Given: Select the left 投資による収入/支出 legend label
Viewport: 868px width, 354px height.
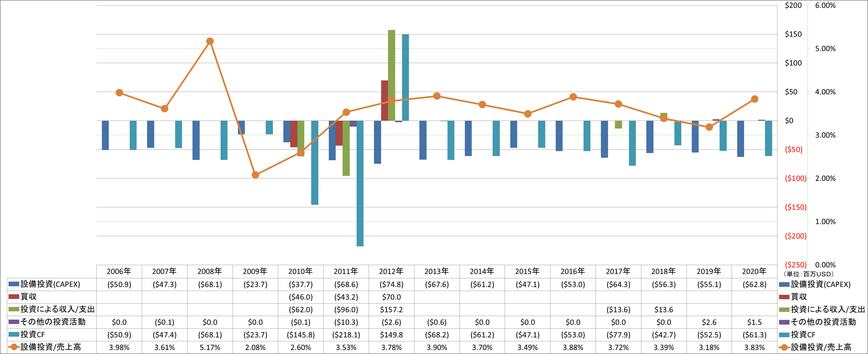Looking at the screenshot, I should point(58,309).
